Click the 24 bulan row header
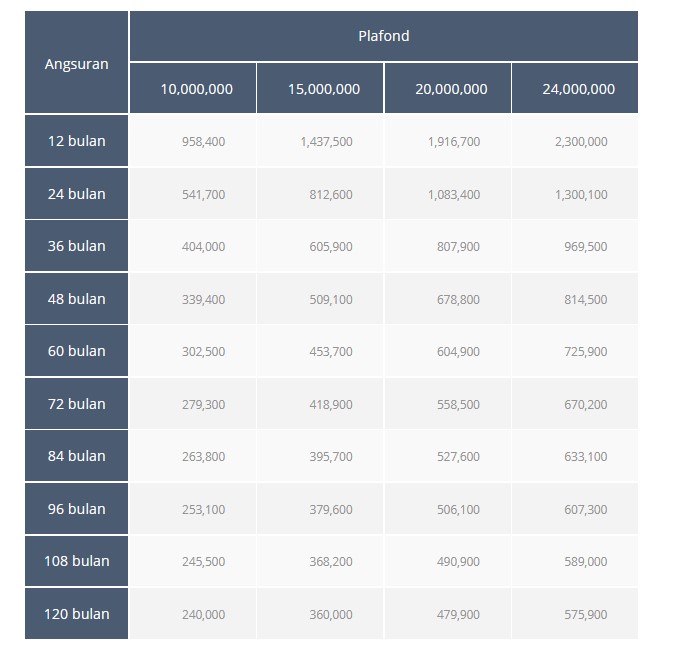 coord(77,194)
